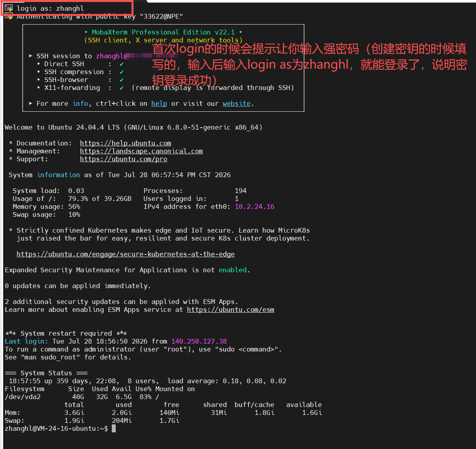The height and width of the screenshot is (449, 476).
Task: Click the Processes count 194
Action: pos(241,191)
